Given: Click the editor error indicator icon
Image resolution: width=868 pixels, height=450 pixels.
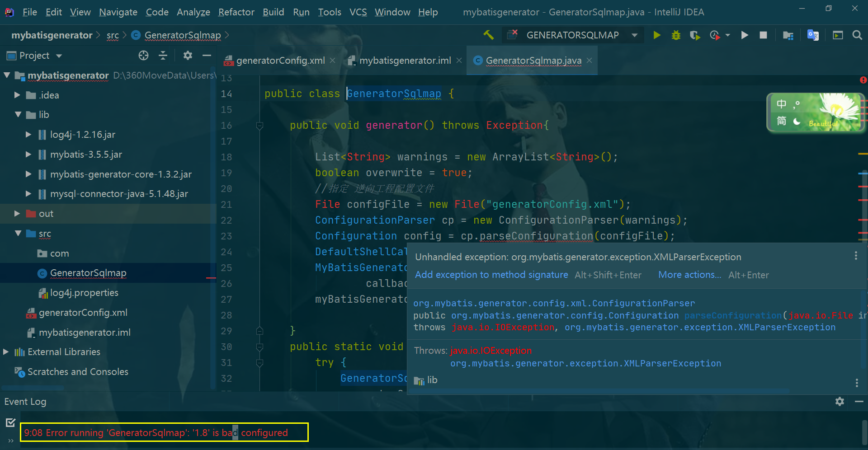Looking at the screenshot, I should [863, 80].
